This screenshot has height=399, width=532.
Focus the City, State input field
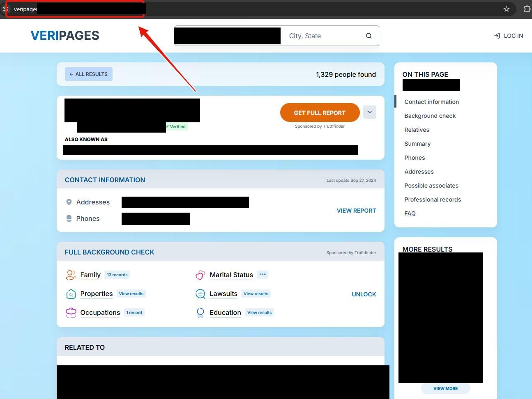pos(325,36)
